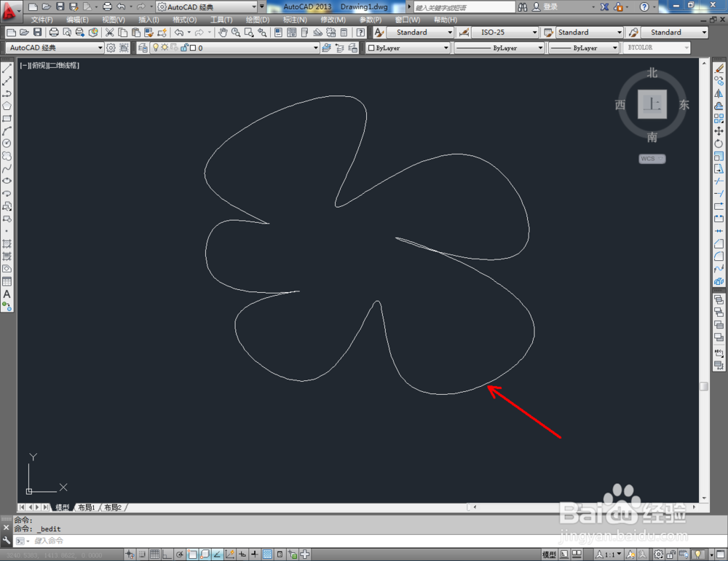Click the binoculars search icon in title bar
This screenshot has width=728, height=561.
point(522,7)
